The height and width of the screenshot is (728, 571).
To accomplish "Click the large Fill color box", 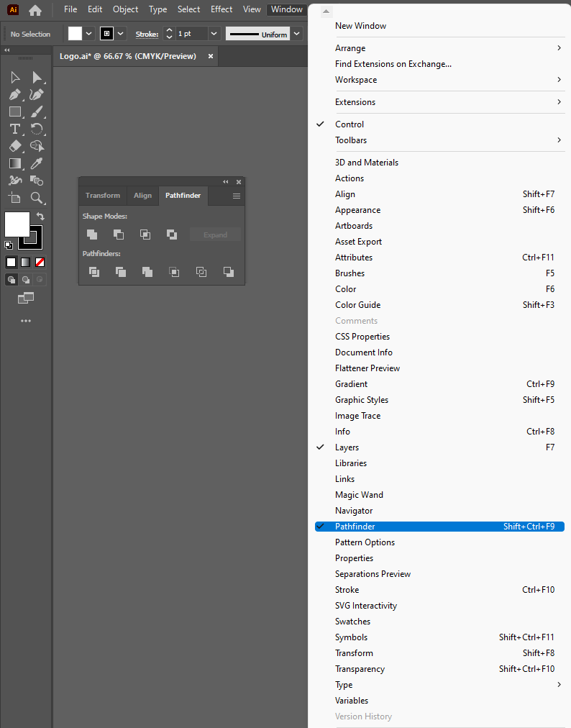I will pos(17,224).
